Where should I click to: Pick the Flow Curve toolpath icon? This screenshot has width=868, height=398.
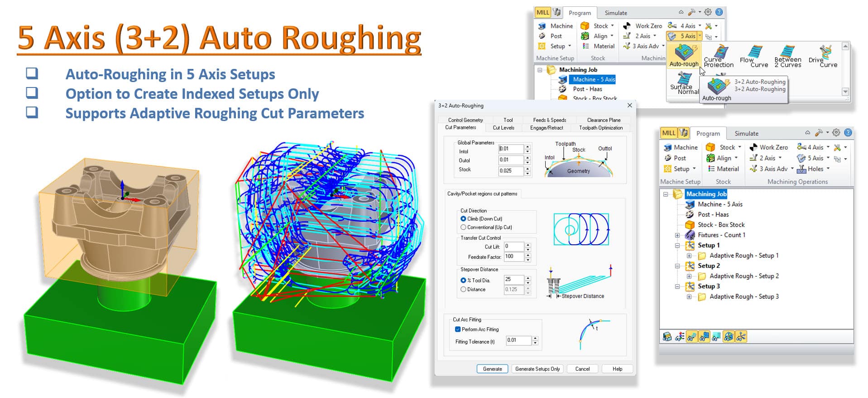pos(754,53)
